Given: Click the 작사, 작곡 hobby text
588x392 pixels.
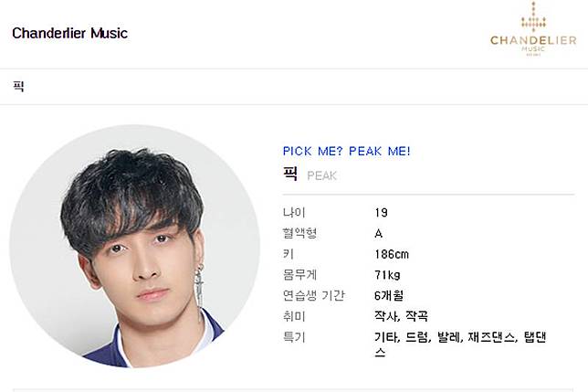Looking at the screenshot, I should tap(401, 316).
